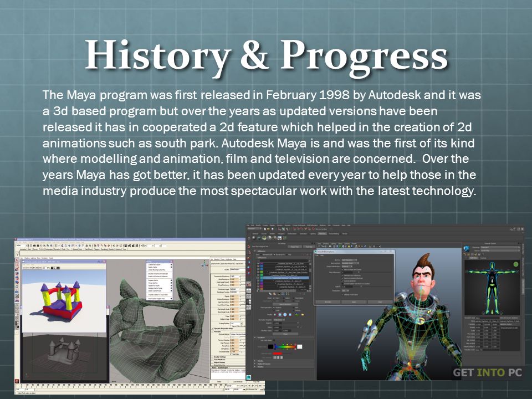Click Bind Skin button in Smooth Bind Options
Viewport: 532px width, 399px height.
(x=328, y=301)
